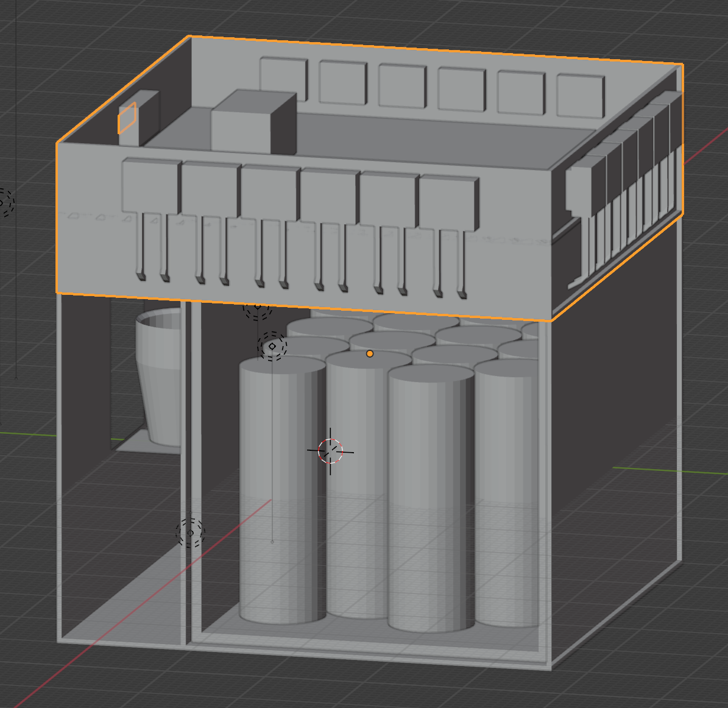This screenshot has width=728, height=708.
Task: Select the light gizmo at the top of the cylinders
Action: click(272, 346)
